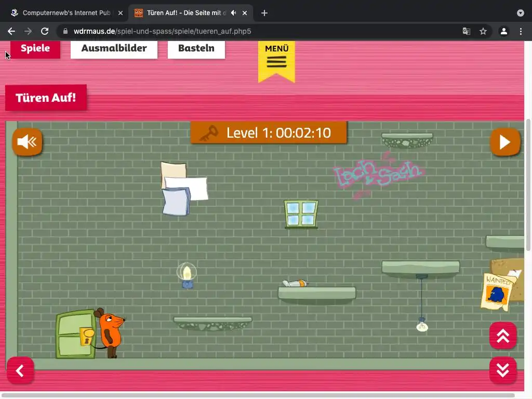Open the Basteln tab
The image size is (532, 399).
(196, 49)
